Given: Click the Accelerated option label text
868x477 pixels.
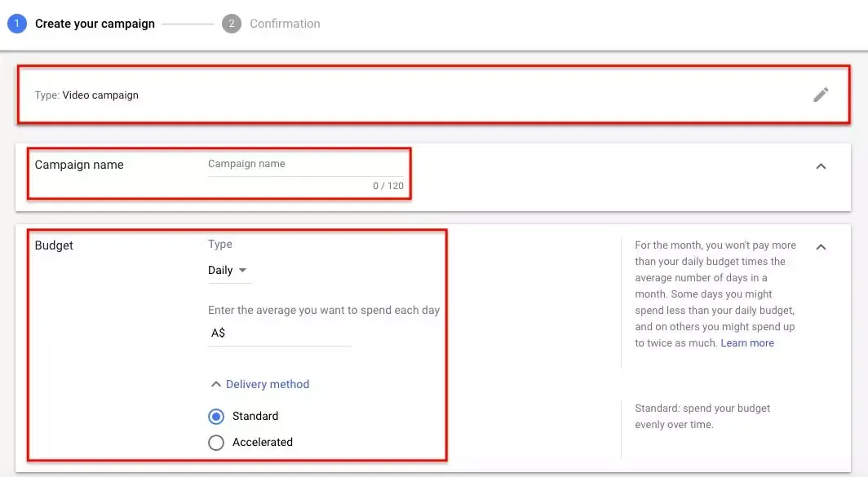Looking at the screenshot, I should click(x=263, y=442).
